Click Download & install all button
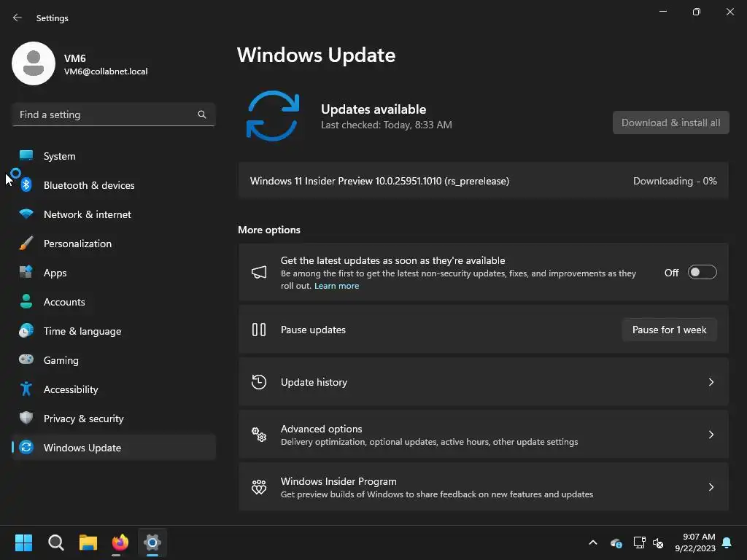The width and height of the screenshot is (747, 560). 671,122
